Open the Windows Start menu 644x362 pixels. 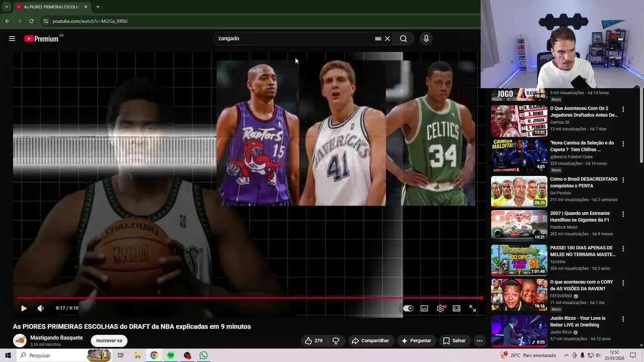point(9,355)
